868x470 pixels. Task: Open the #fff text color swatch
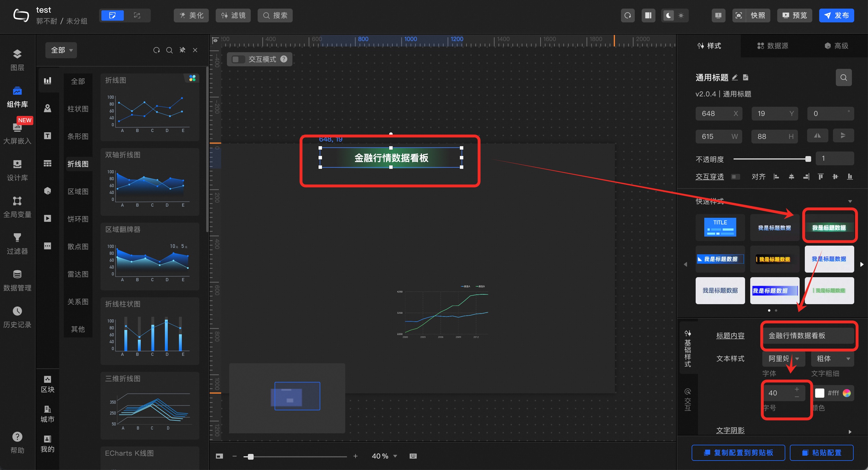tap(819, 393)
